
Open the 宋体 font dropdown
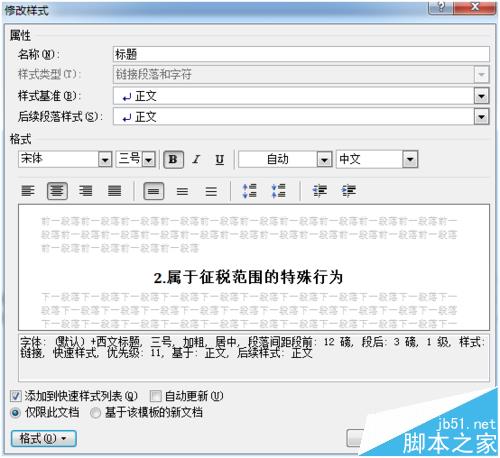tap(105, 159)
